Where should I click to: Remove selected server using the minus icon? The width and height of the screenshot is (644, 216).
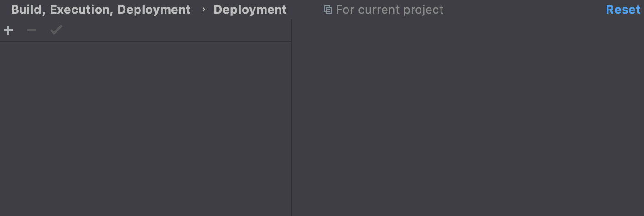pyautogui.click(x=32, y=31)
